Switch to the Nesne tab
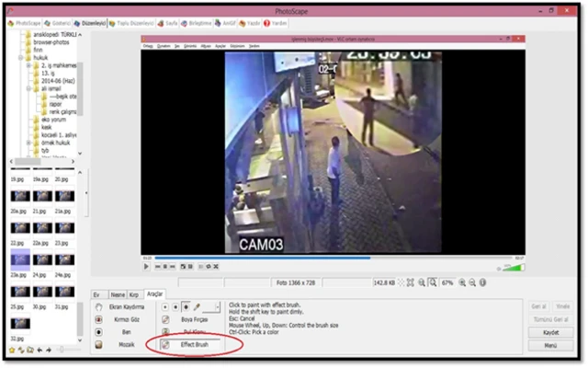Screen dimensions: 588x368 click(118, 293)
